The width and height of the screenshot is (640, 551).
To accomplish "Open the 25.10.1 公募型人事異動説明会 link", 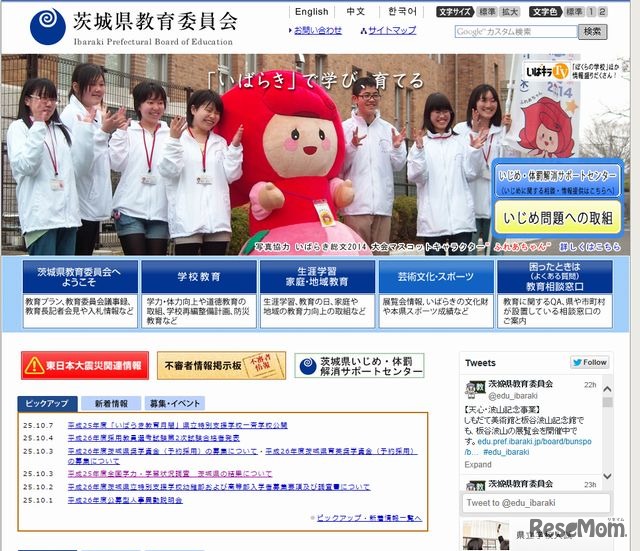I will (125, 500).
